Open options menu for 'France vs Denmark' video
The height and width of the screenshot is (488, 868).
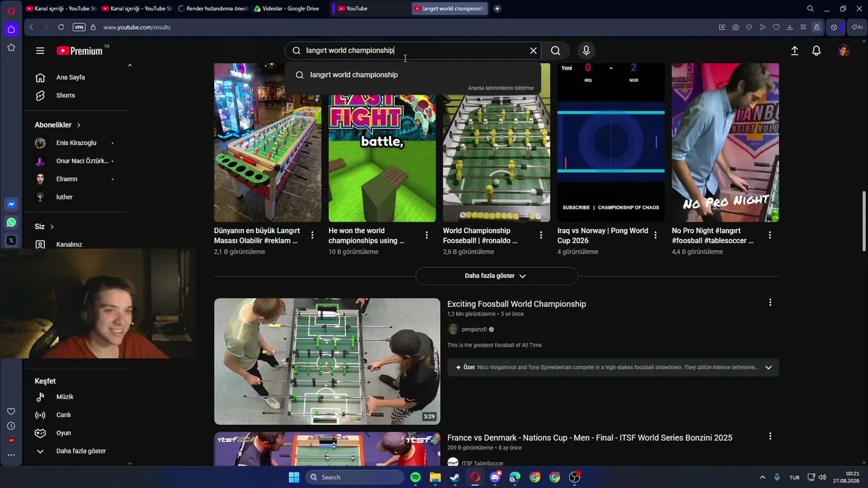tap(770, 436)
